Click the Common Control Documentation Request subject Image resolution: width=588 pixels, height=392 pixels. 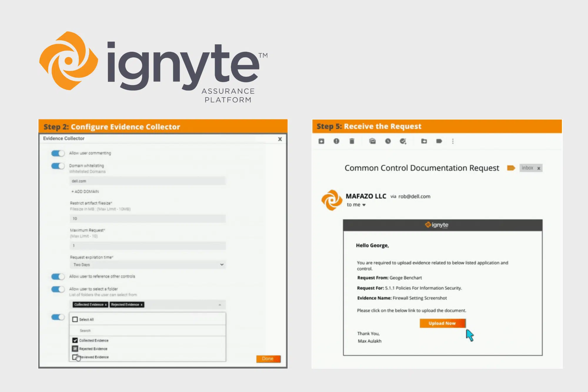(x=422, y=168)
